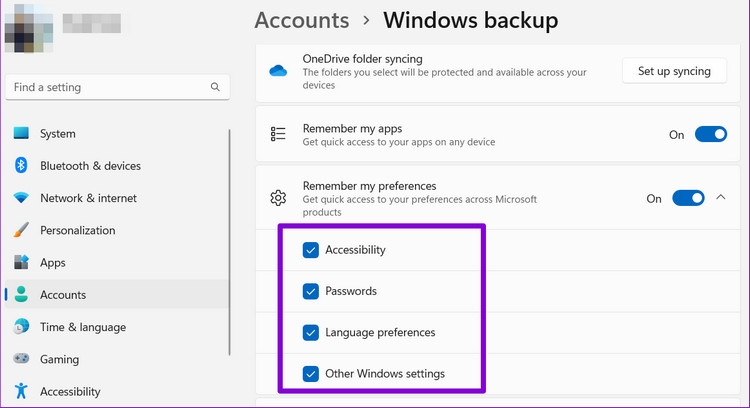The image size is (750, 408).
Task: Click the sidebar vertical scrollbar
Action: pos(230,242)
